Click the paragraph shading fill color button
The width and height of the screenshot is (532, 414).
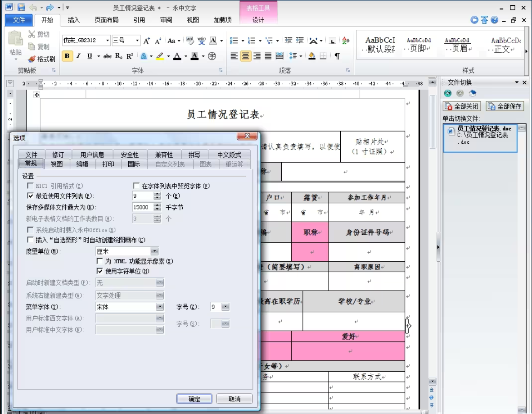click(311, 56)
